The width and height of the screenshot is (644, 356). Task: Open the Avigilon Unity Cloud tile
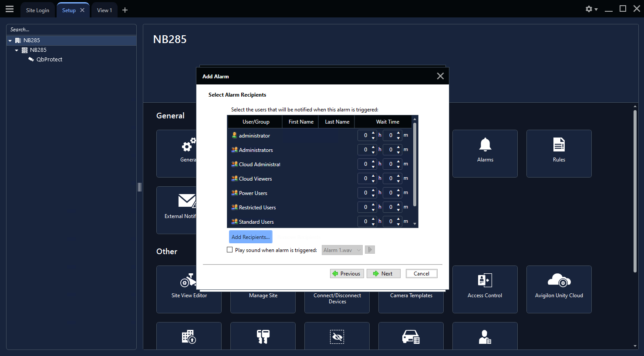559,289
